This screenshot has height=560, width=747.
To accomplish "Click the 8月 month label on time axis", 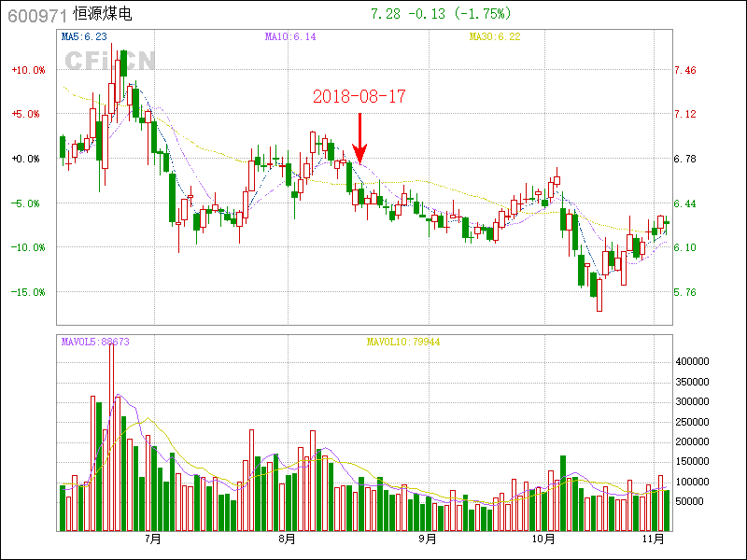I will coord(287,539).
